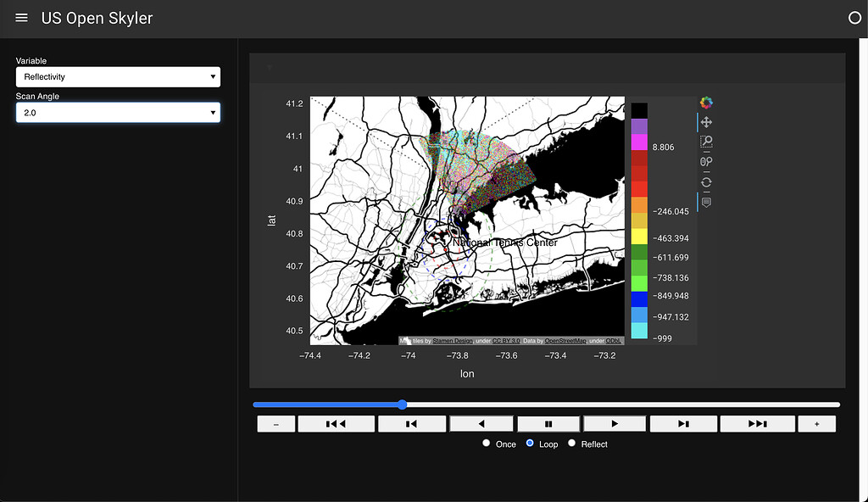This screenshot has width=868, height=502.
Task: Choose the Loop playback option
Action: tap(531, 443)
